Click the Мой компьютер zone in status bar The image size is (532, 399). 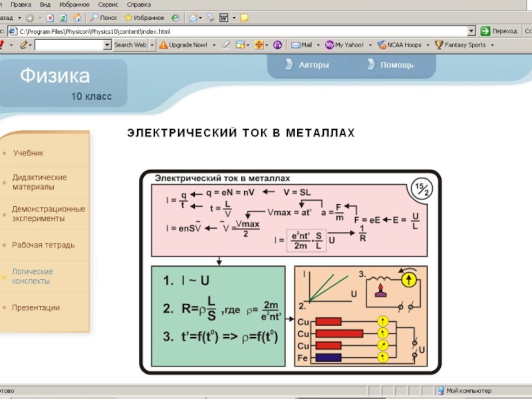(x=465, y=390)
